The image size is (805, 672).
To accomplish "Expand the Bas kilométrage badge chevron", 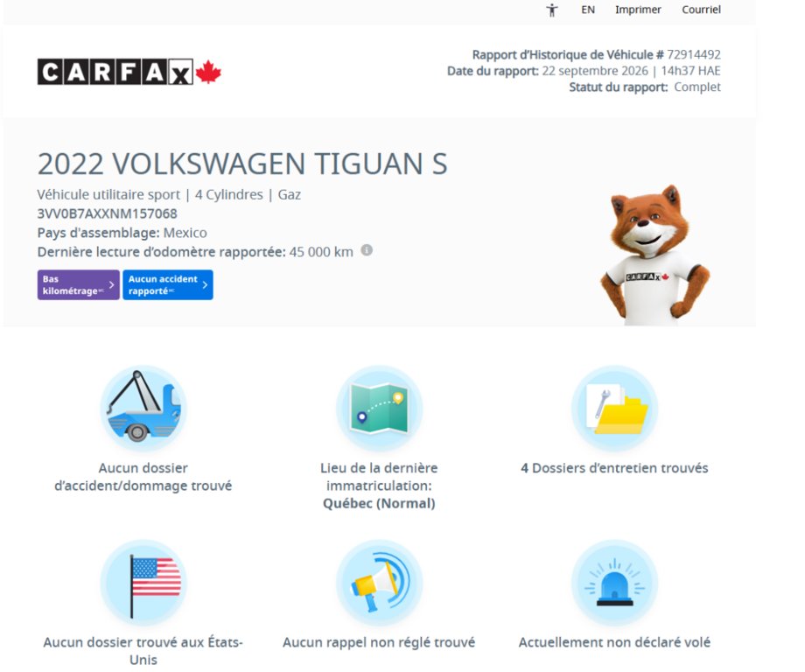I will coord(111,284).
